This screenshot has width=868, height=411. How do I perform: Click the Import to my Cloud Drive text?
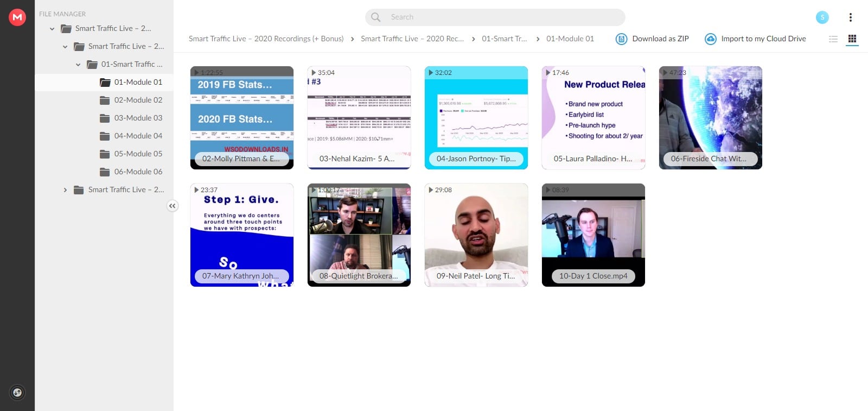coord(763,39)
